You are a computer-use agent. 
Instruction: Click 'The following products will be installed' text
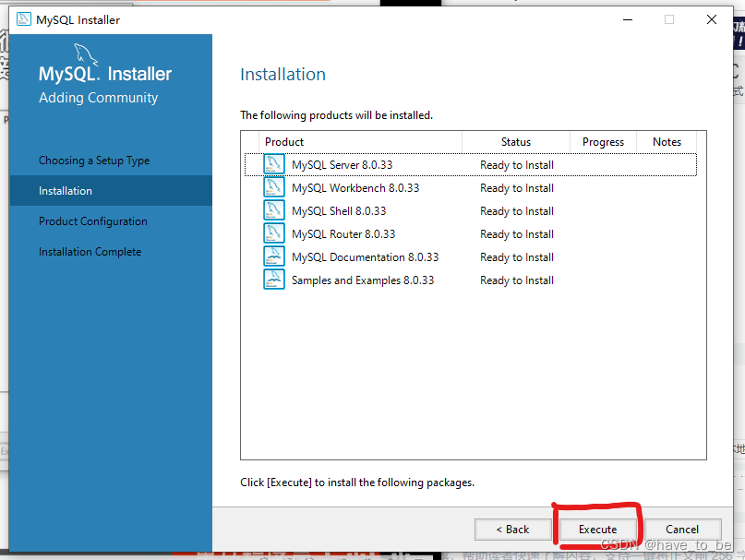[336, 115]
